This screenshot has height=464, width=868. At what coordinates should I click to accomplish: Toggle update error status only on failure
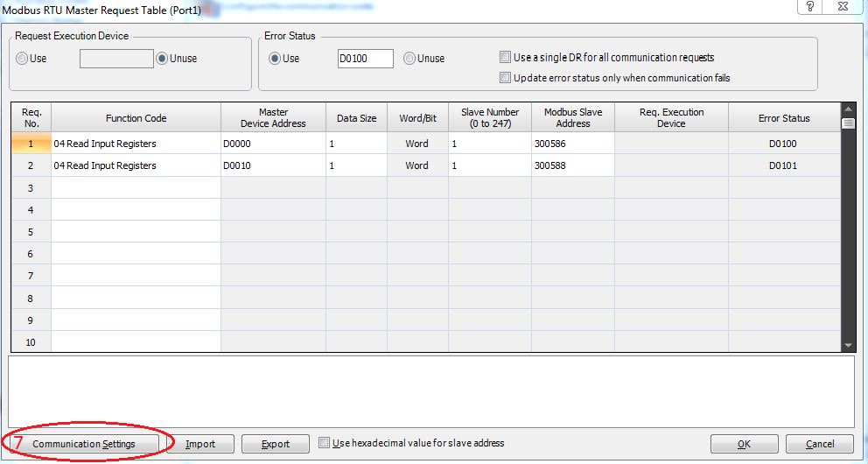click(x=505, y=78)
